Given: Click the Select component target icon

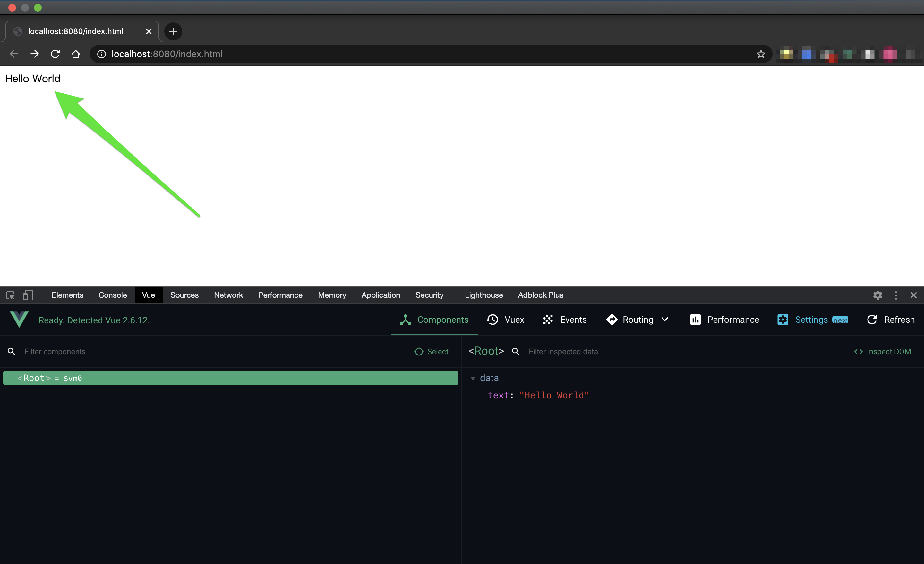Looking at the screenshot, I should tap(418, 351).
